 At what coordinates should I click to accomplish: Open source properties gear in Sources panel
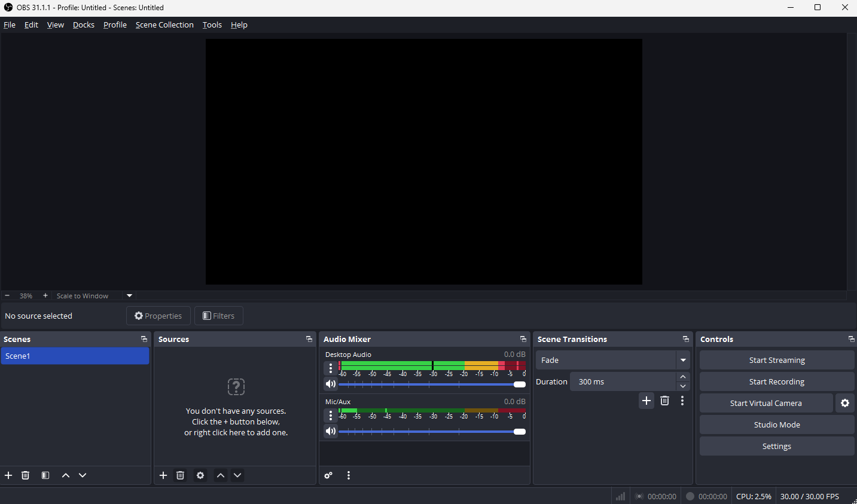coord(200,475)
